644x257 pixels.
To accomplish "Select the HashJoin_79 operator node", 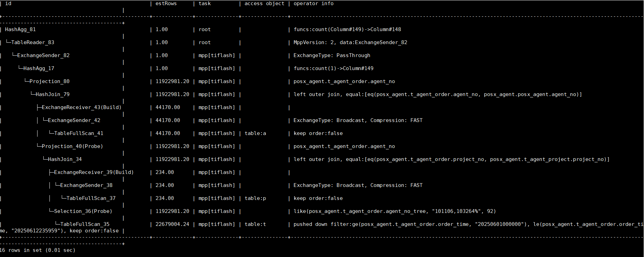I will click(53, 94).
